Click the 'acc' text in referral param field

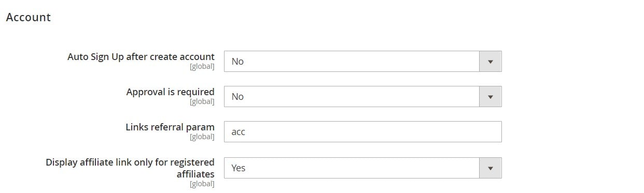click(x=238, y=132)
